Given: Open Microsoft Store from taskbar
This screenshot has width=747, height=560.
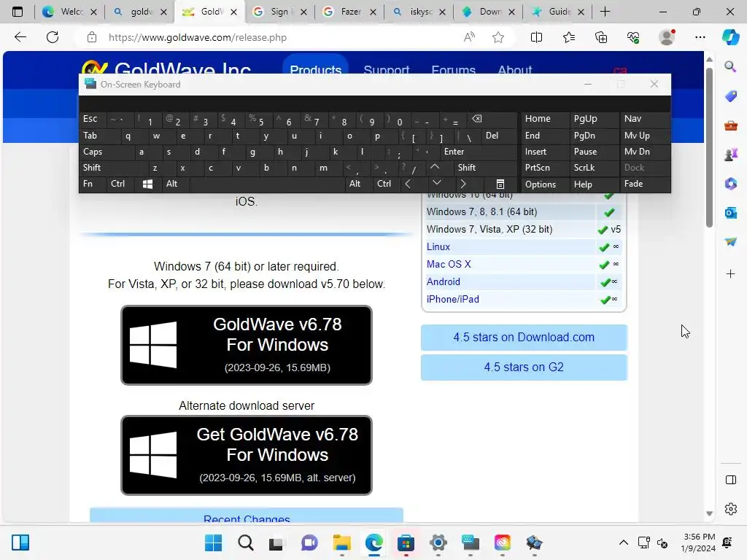Looking at the screenshot, I should (x=406, y=542).
